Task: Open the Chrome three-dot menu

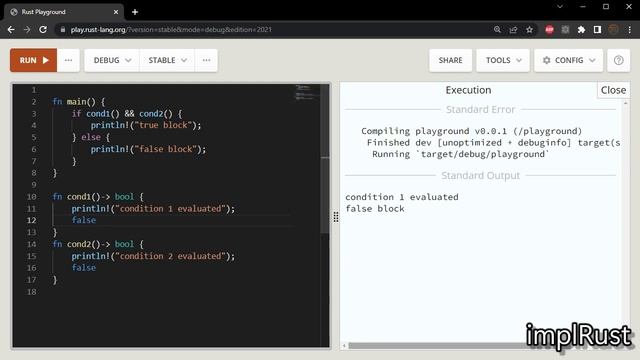Action: pyautogui.click(x=629, y=29)
